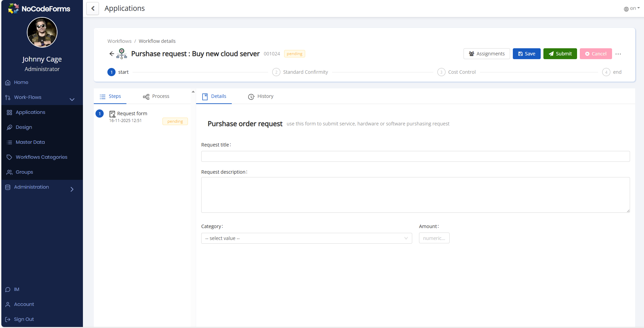Viewport: 644px width, 328px height.
Task: Select the Request form step item
Action: point(132,114)
